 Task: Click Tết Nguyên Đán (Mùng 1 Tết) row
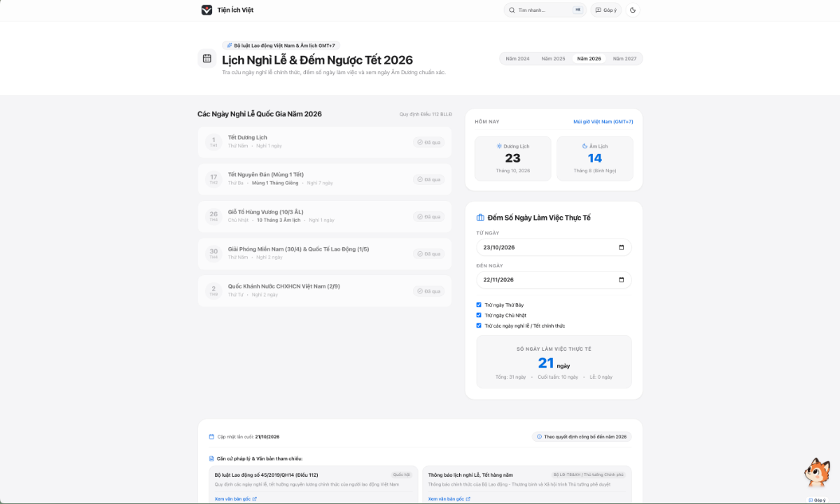pyautogui.click(x=325, y=179)
